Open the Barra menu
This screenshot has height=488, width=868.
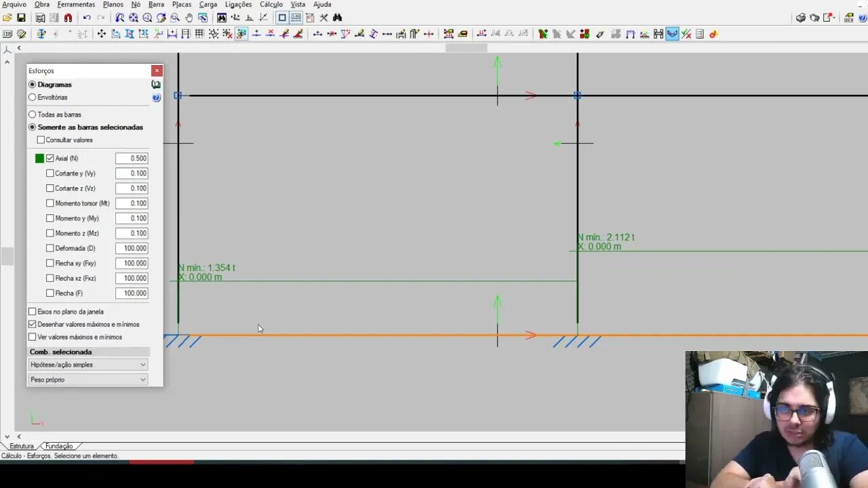coord(156,5)
